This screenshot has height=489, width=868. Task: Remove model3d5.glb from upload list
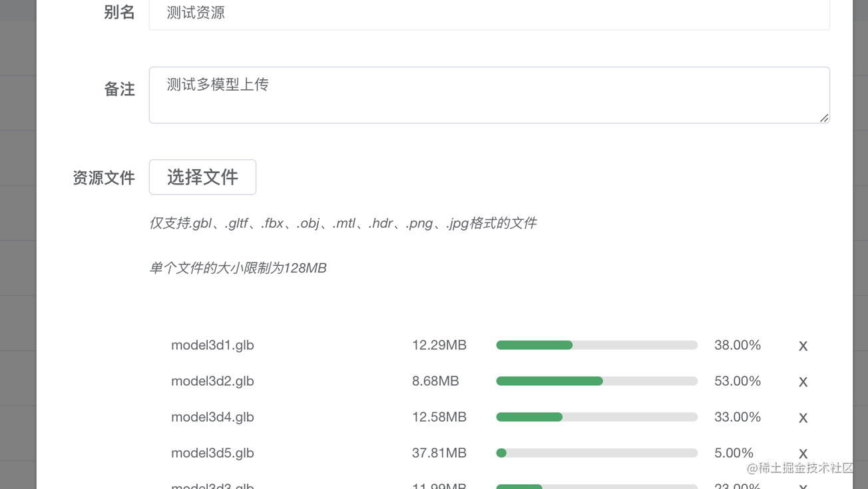(803, 453)
